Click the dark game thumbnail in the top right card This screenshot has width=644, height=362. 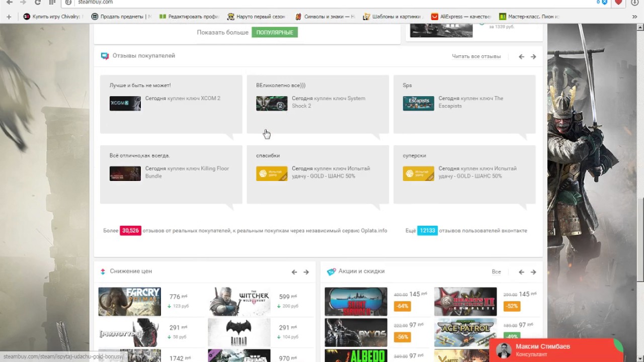(441, 30)
